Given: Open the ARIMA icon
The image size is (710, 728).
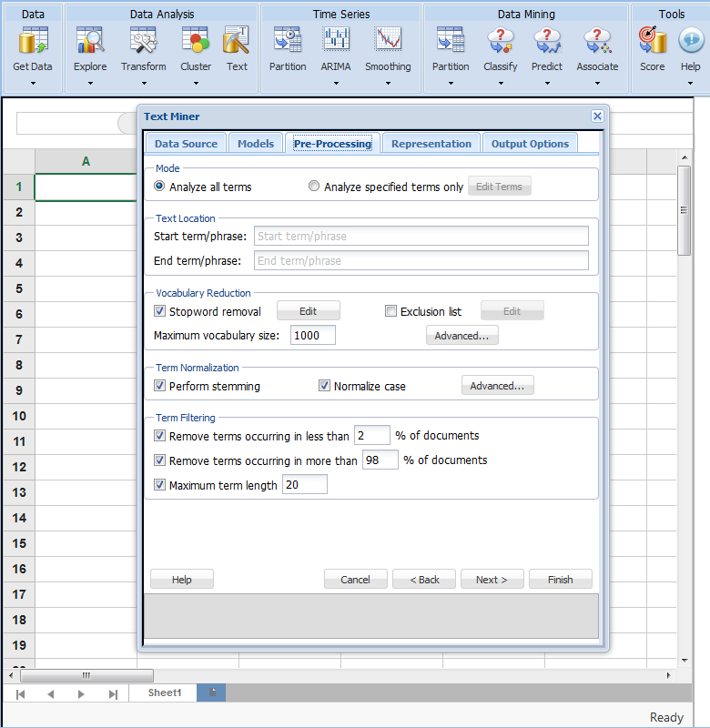Looking at the screenshot, I should coord(336,40).
